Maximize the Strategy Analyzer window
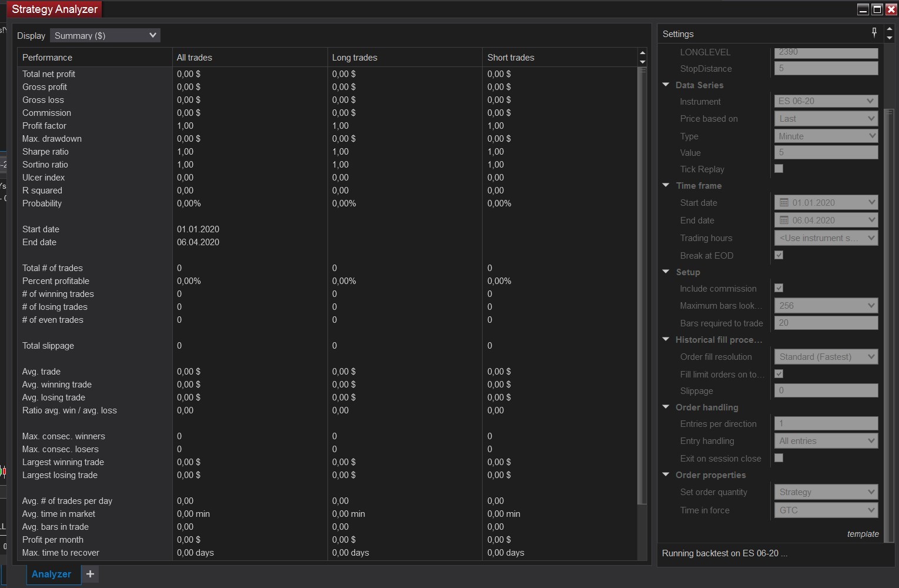The image size is (899, 588). [x=877, y=9]
